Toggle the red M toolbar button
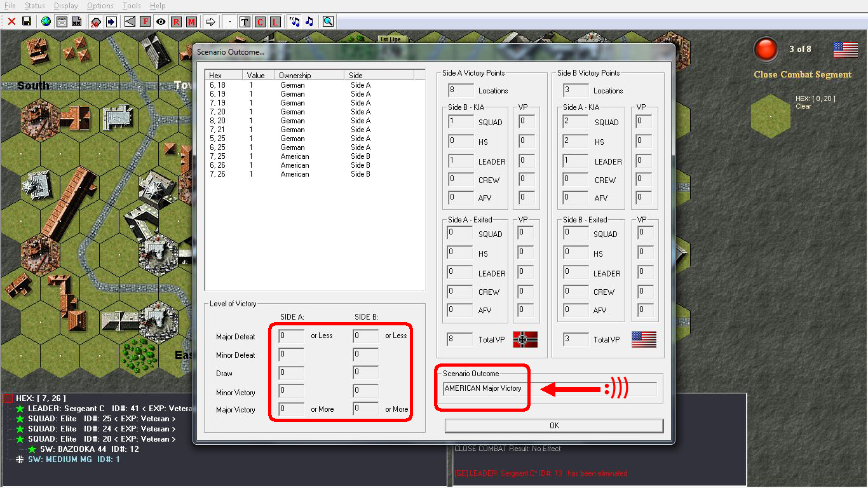This screenshot has width=868, height=488. coord(191,22)
